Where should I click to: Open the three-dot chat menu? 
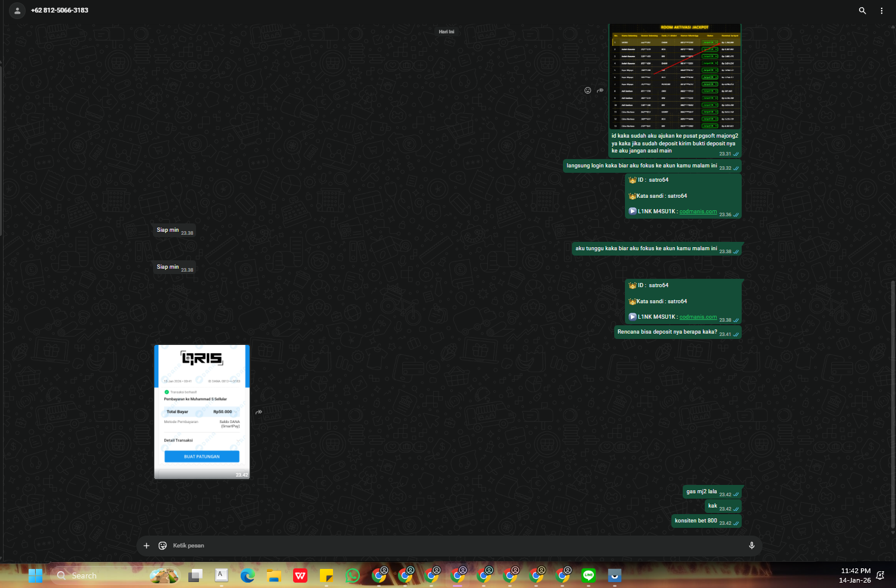pos(882,11)
